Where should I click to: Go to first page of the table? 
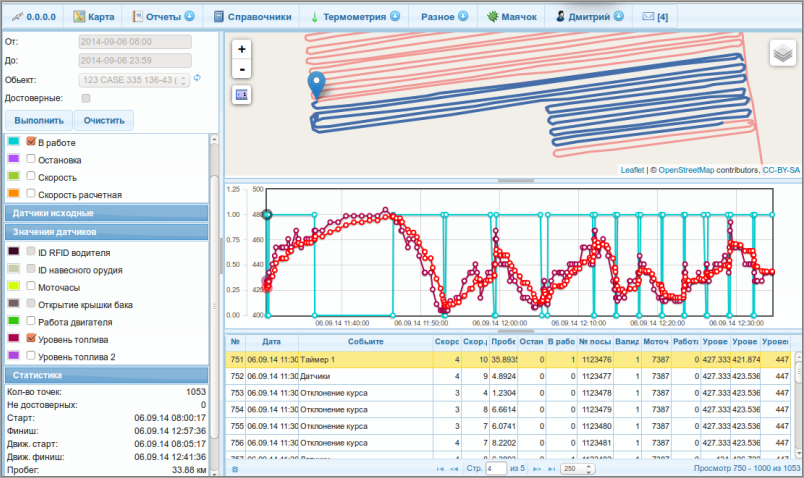pyautogui.click(x=440, y=469)
